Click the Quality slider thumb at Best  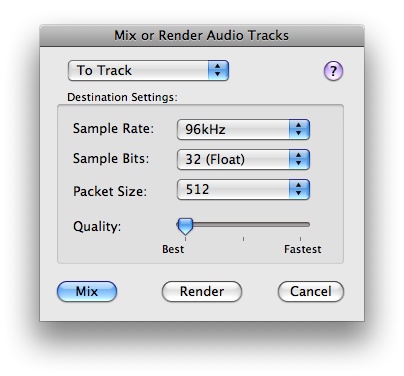pyautogui.click(x=185, y=226)
